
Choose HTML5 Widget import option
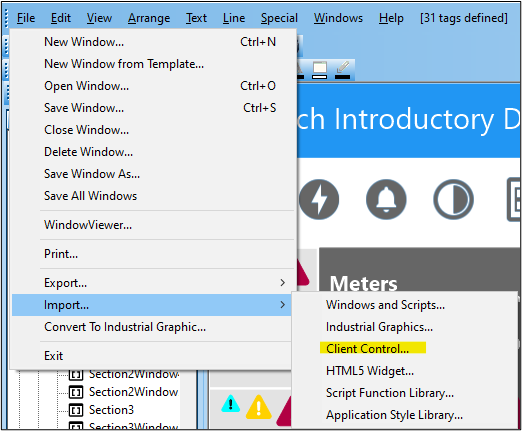[x=370, y=371]
